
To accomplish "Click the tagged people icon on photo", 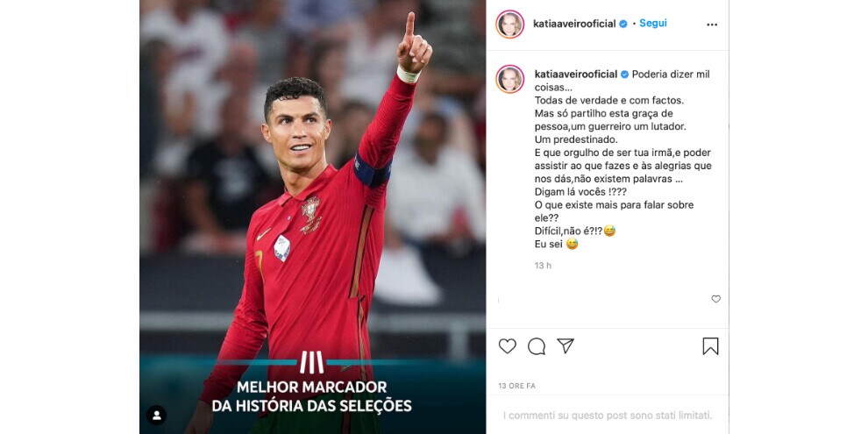I will pyautogui.click(x=156, y=416).
